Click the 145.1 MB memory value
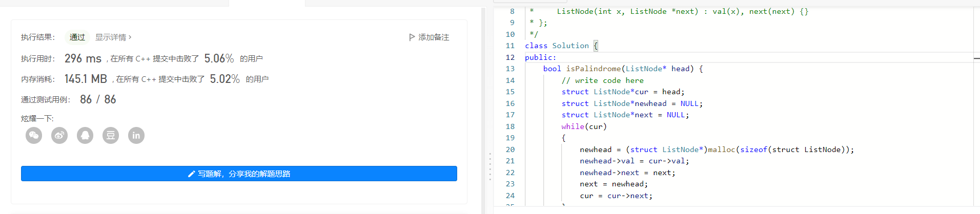This screenshot has width=980, height=214. pyautogui.click(x=86, y=79)
